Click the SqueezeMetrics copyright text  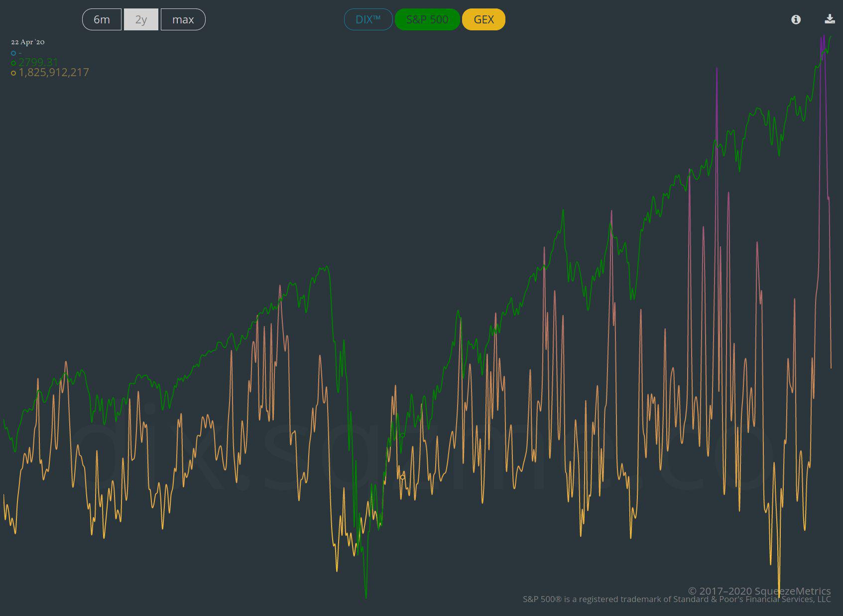coord(759,591)
